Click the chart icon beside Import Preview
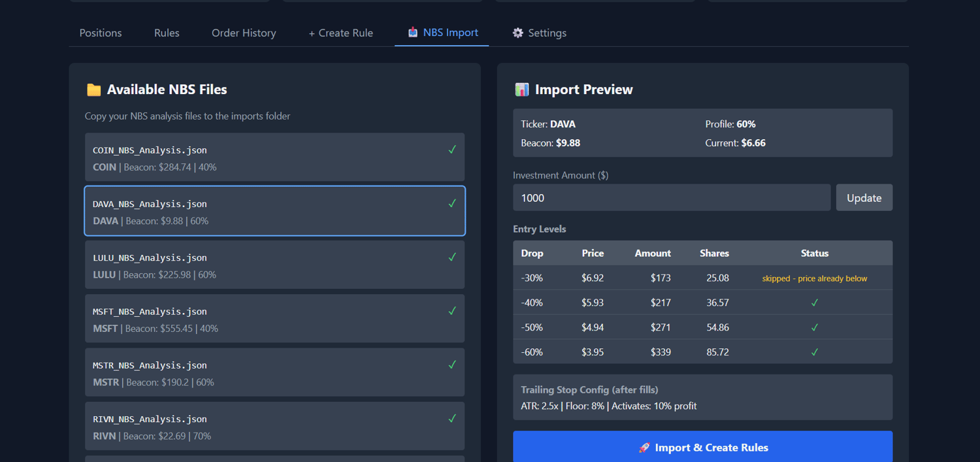The image size is (980, 462). pyautogui.click(x=521, y=90)
